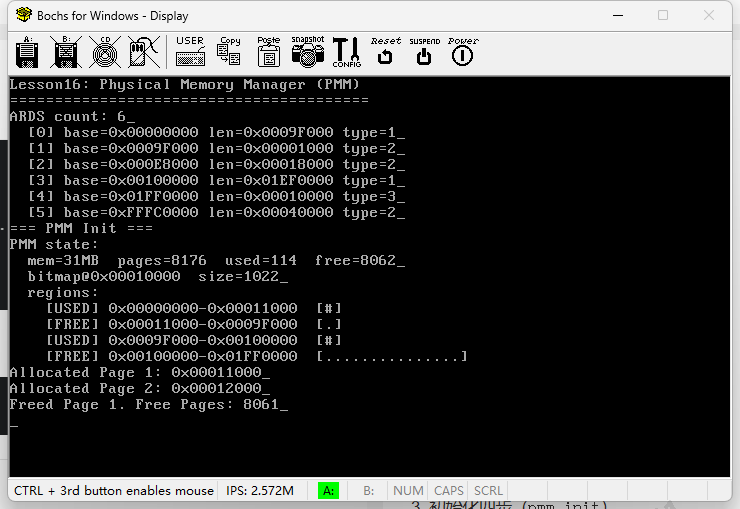The width and height of the screenshot is (740, 509).
Task: Click the 'Lesson16: Physical Memory Manager' heading
Action: click(x=185, y=84)
